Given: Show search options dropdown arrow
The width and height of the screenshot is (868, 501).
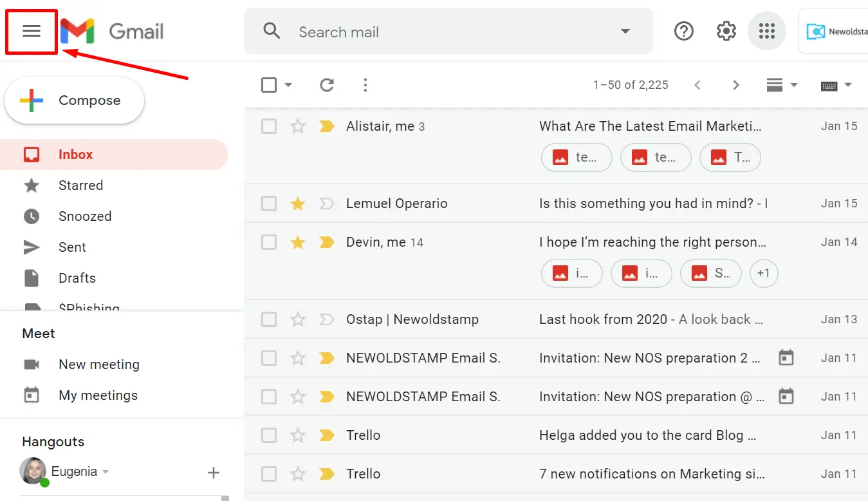Looking at the screenshot, I should (625, 32).
